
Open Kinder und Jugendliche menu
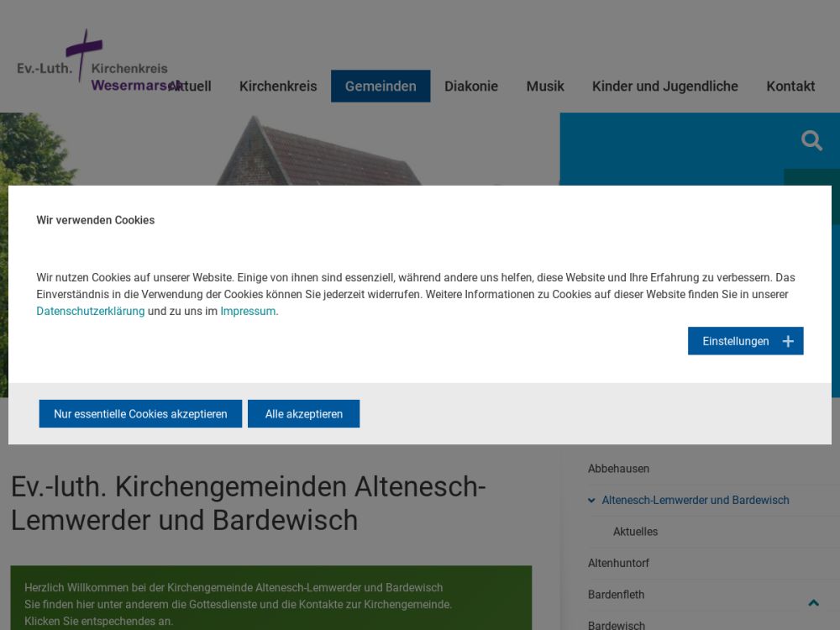664,87
